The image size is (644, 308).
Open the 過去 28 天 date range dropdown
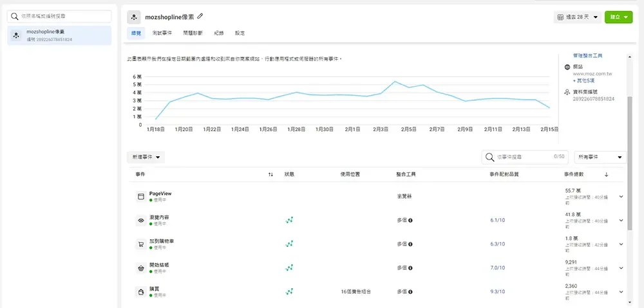click(x=578, y=17)
